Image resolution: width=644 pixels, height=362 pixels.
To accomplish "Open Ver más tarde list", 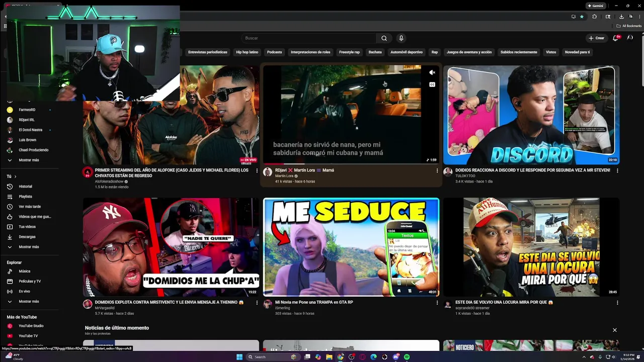I will coord(30,207).
